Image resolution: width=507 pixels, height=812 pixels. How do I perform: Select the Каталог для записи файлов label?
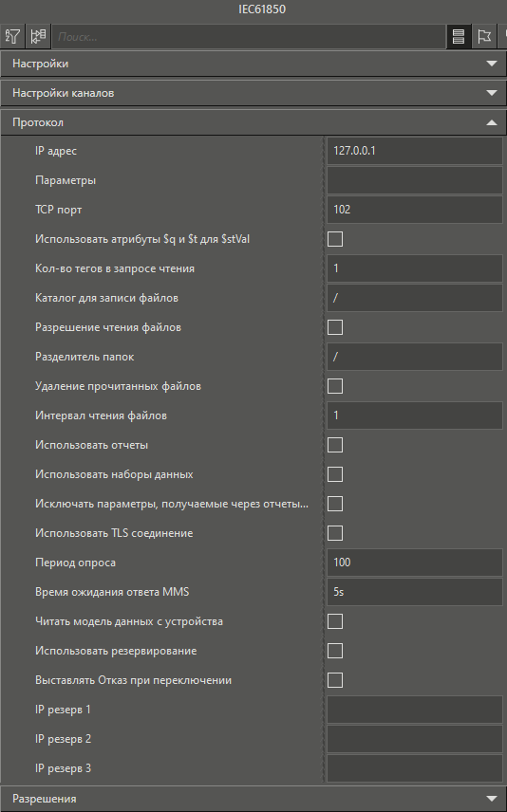tap(106, 298)
